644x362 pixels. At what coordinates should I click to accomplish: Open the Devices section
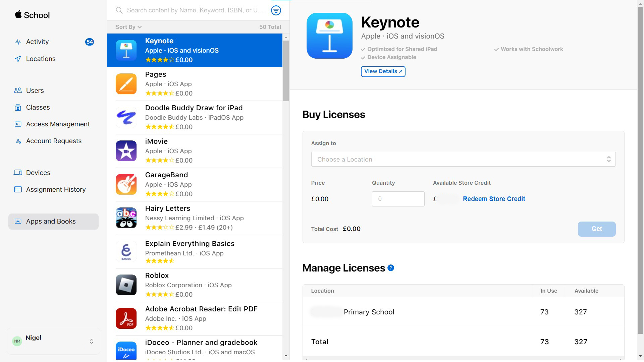pyautogui.click(x=38, y=173)
